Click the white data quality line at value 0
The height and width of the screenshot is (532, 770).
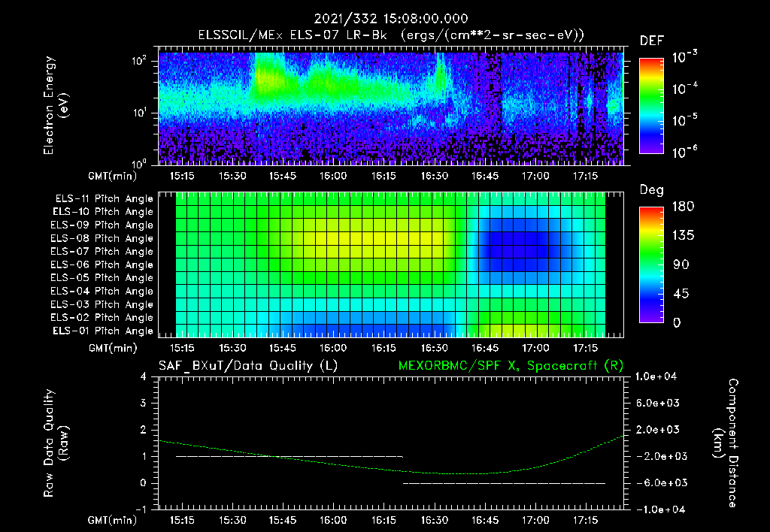point(505,483)
